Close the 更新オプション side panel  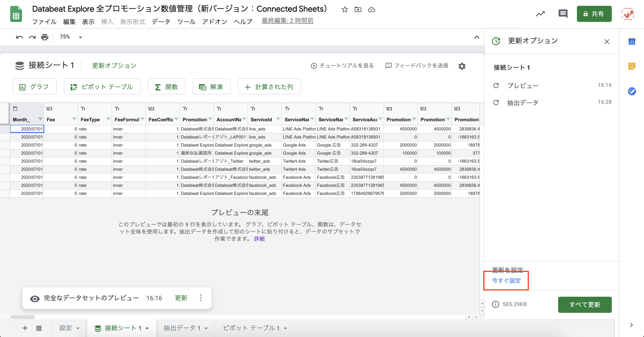[x=606, y=42]
